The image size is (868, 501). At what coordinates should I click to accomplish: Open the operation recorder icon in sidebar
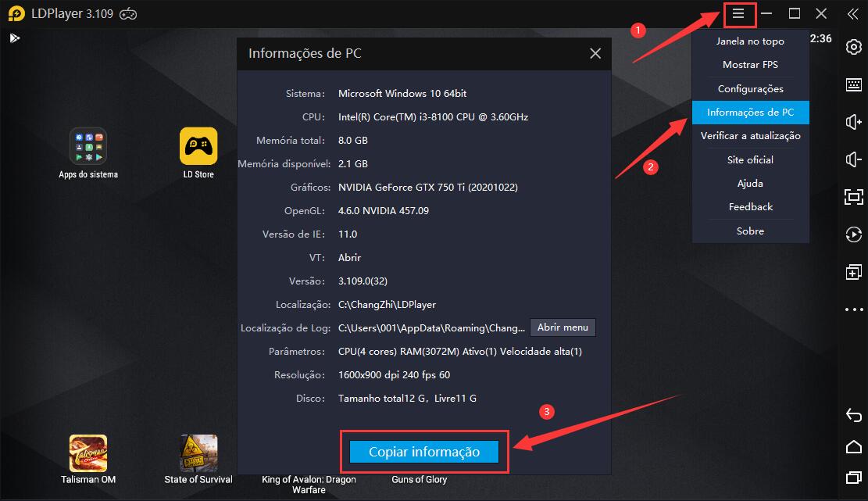pos(854,234)
